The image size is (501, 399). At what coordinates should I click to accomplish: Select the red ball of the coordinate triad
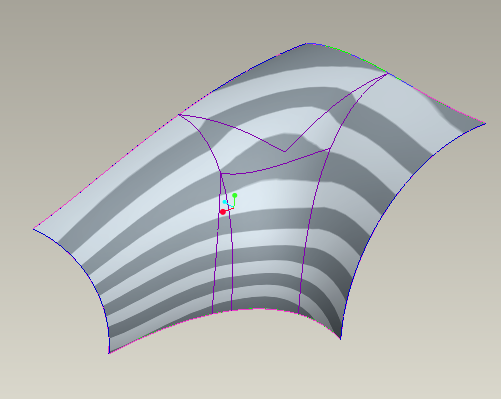coord(223,212)
